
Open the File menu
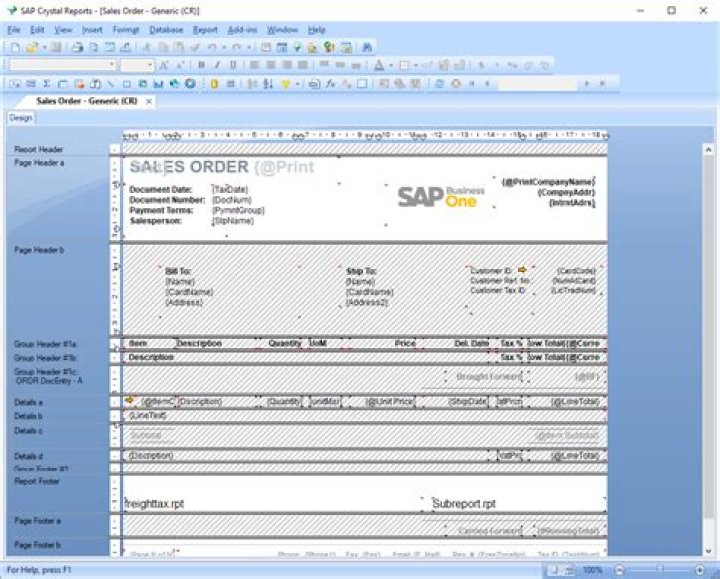[x=14, y=30]
